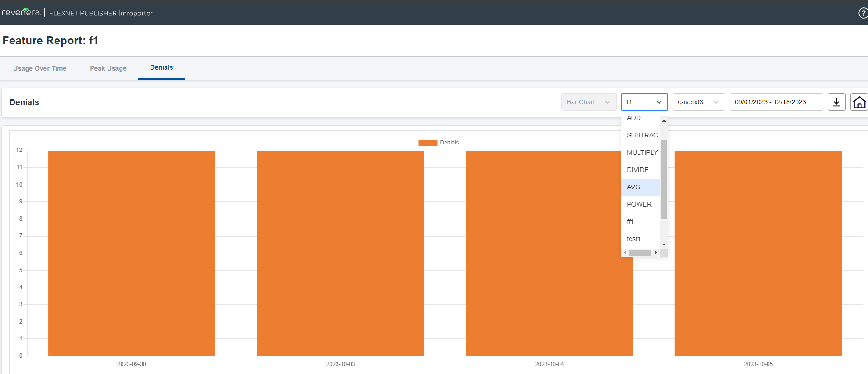Open the qavend8 vendor dropdown
Screen dimensions: 868x374
click(698, 102)
